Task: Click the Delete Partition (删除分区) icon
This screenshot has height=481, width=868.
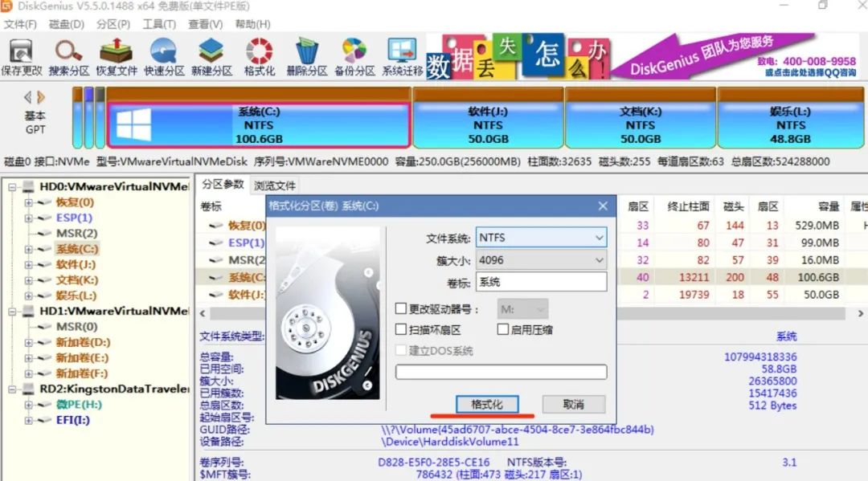Action: 307,57
